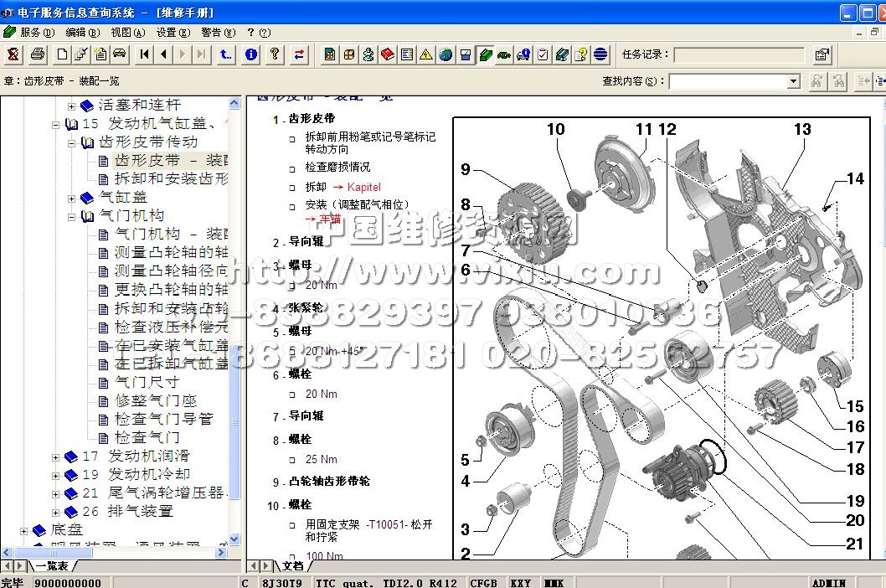Screen dimensions: 886x588
Task: Switch to the 文档 tab
Action: 291,566
